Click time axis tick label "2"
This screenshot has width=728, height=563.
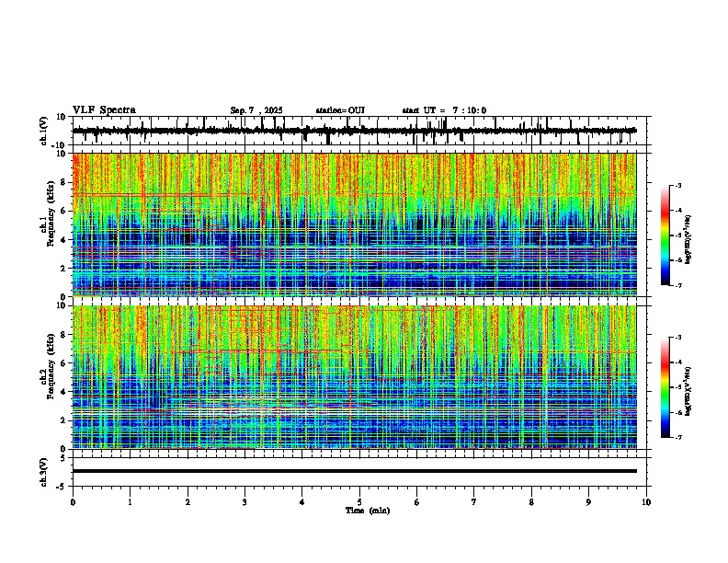[x=188, y=502]
